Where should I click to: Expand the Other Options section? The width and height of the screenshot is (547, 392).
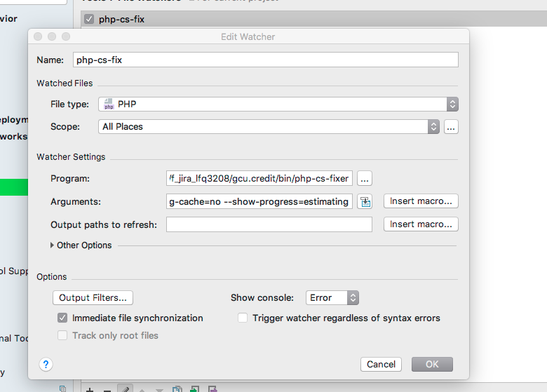(53, 245)
